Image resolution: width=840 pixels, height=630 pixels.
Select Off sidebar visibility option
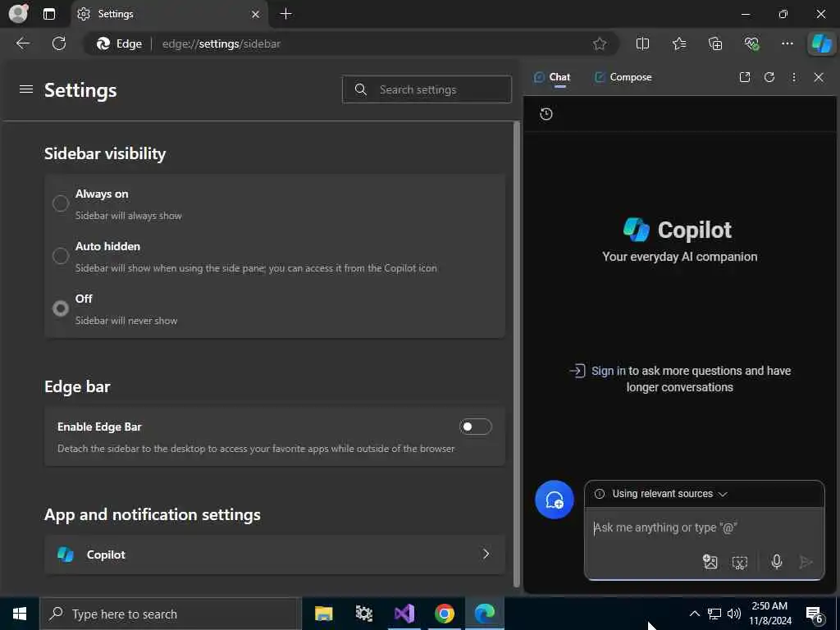click(x=61, y=308)
